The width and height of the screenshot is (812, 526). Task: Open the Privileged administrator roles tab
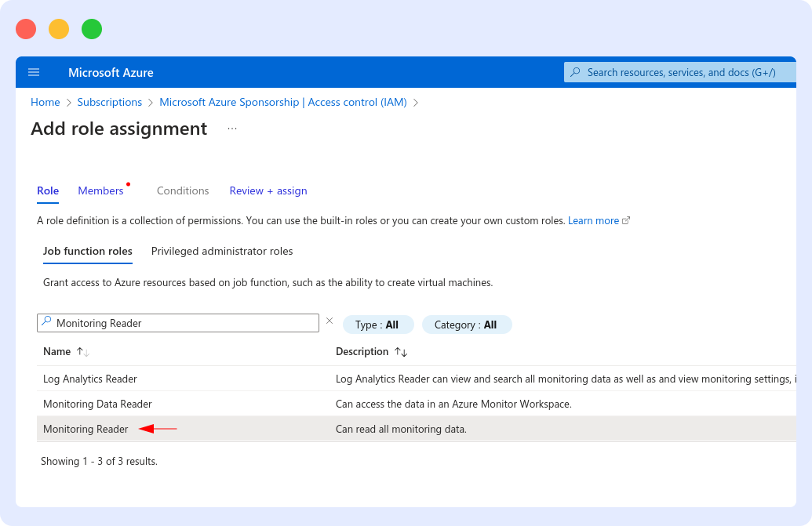[x=220, y=251]
